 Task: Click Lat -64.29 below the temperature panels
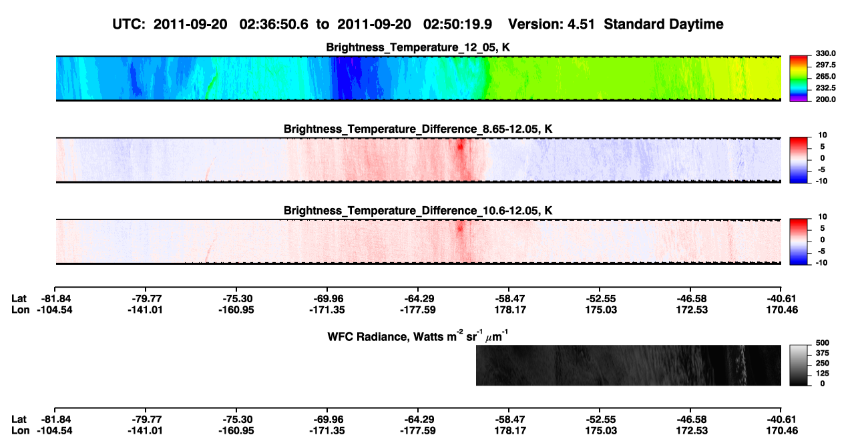(418, 300)
